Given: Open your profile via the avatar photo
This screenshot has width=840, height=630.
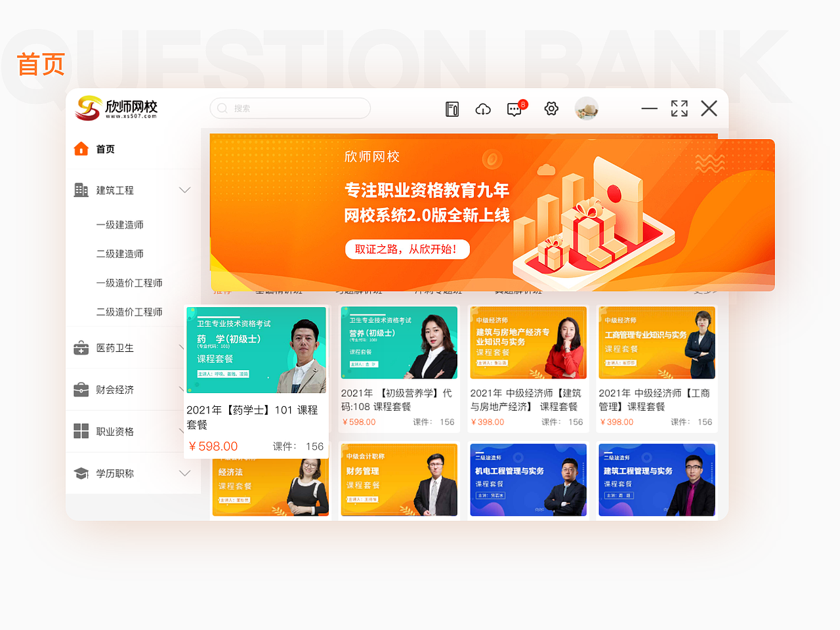Looking at the screenshot, I should pyautogui.click(x=586, y=108).
